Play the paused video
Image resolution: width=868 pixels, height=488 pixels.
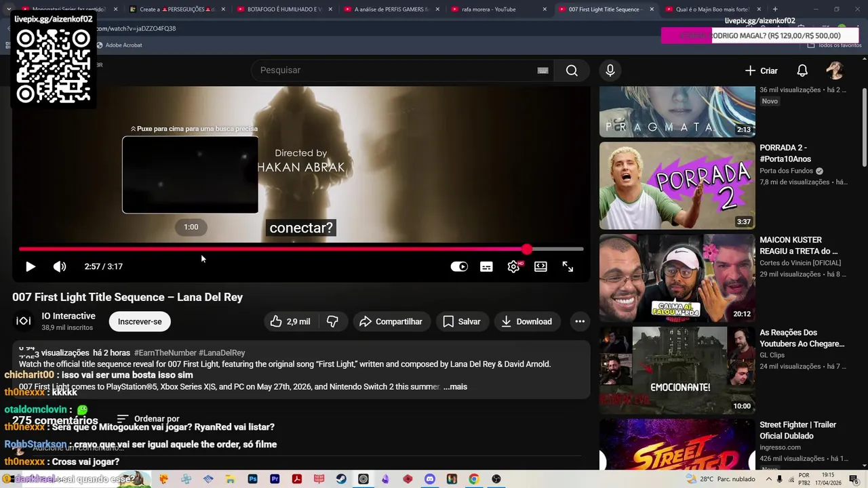click(x=31, y=266)
